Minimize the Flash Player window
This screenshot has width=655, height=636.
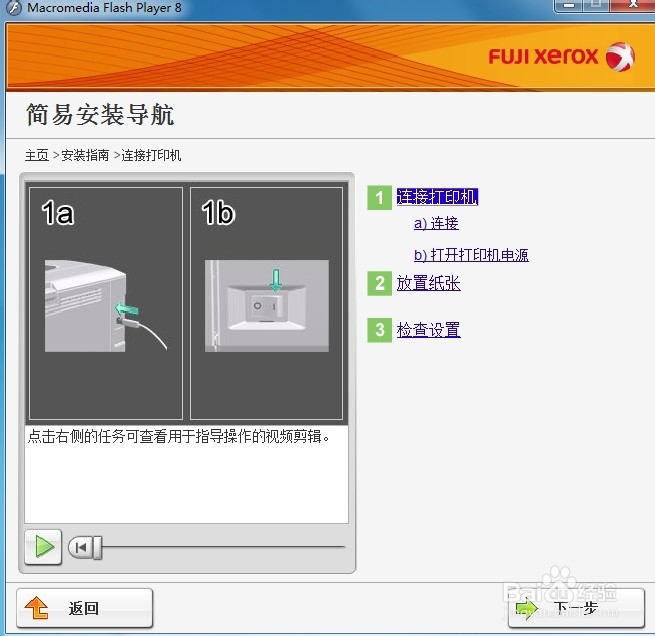tap(569, 5)
